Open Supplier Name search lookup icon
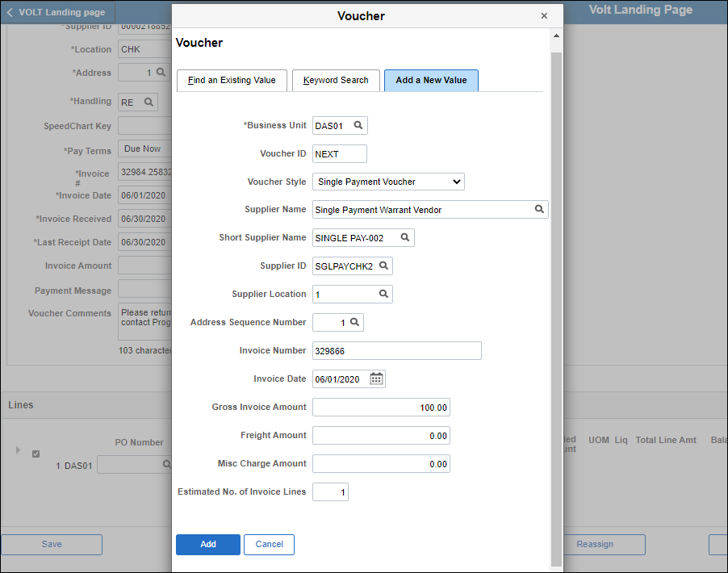 tap(539, 210)
